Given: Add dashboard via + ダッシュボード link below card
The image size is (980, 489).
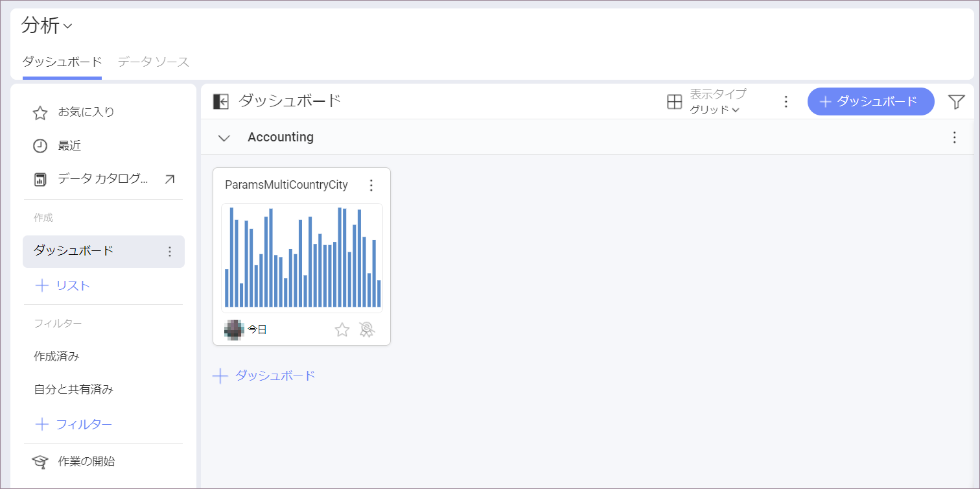Looking at the screenshot, I should [264, 376].
